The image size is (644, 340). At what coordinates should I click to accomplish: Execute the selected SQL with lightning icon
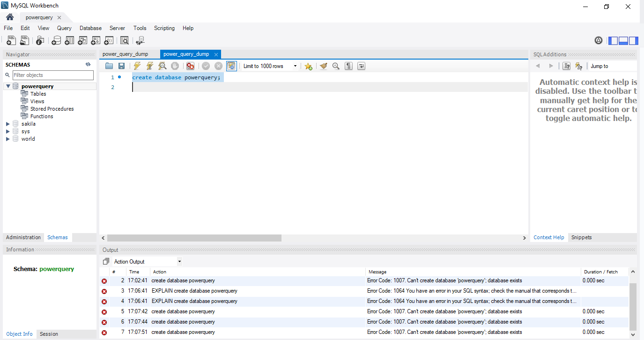(x=137, y=66)
